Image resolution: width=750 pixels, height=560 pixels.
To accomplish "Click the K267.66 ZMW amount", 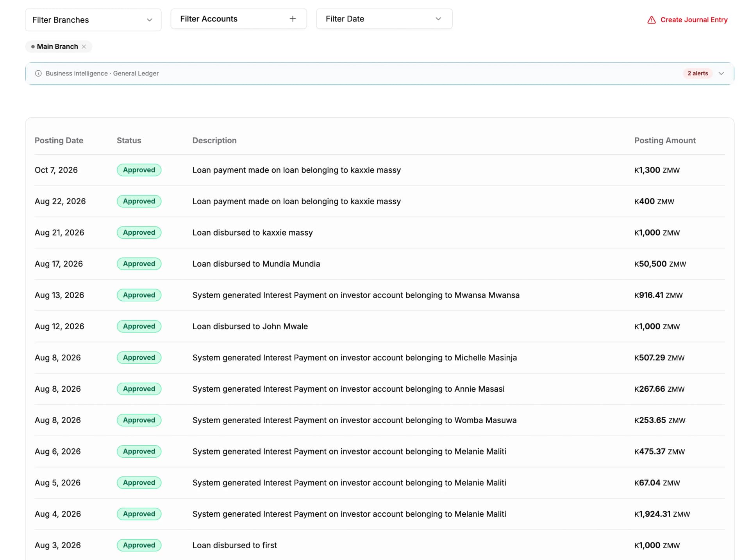I will coord(659,389).
